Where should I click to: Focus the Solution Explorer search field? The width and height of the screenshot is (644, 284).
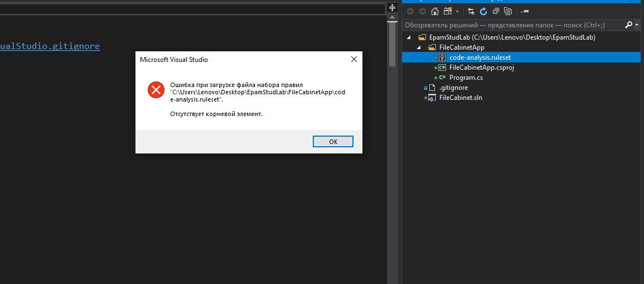[514, 25]
